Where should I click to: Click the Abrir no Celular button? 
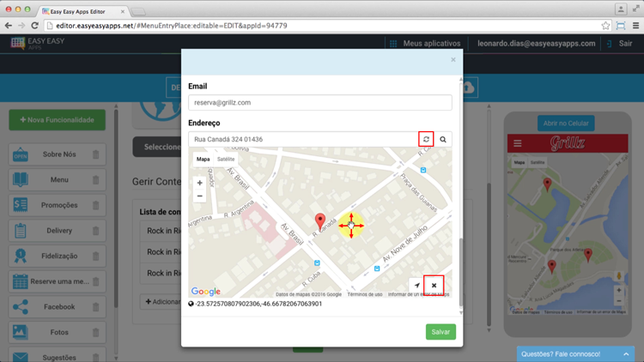coord(566,123)
